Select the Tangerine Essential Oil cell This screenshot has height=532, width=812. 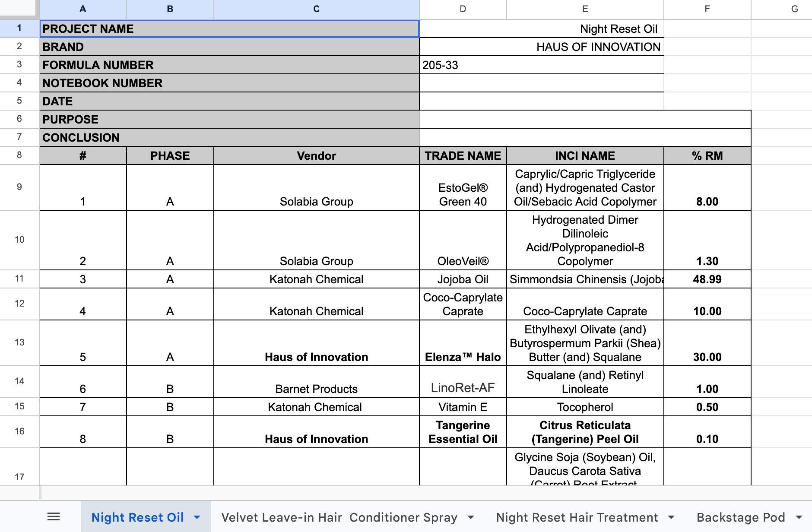[x=463, y=432]
